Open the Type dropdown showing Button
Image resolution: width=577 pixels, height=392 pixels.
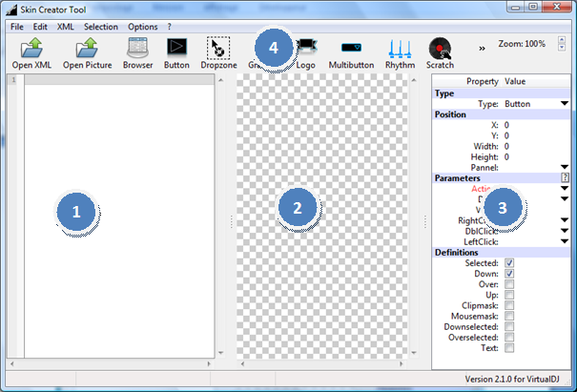tap(565, 104)
